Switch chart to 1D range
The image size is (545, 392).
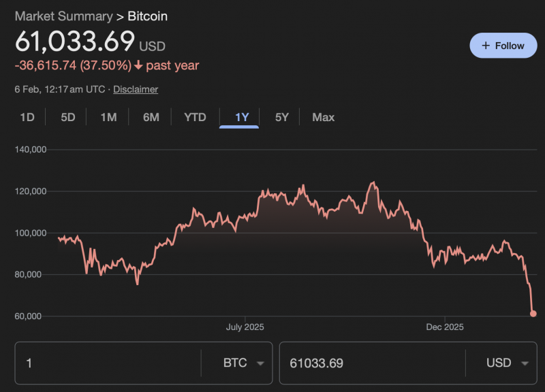coord(27,117)
